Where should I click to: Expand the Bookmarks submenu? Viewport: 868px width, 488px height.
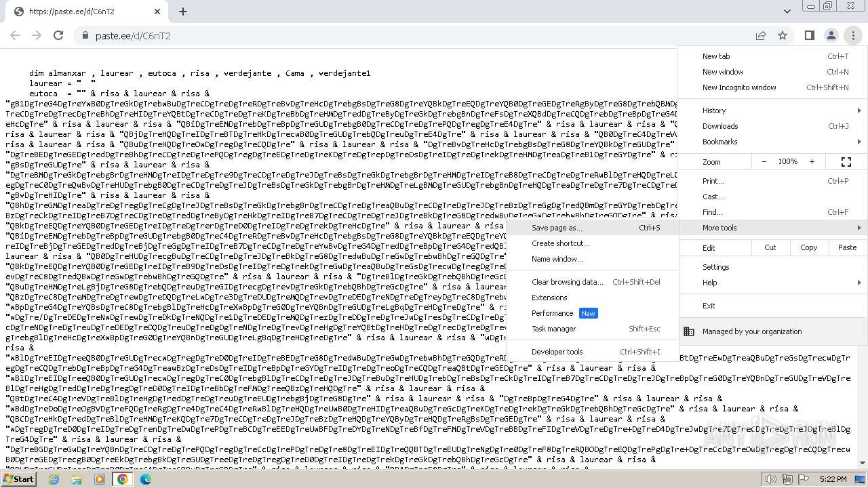(772, 142)
